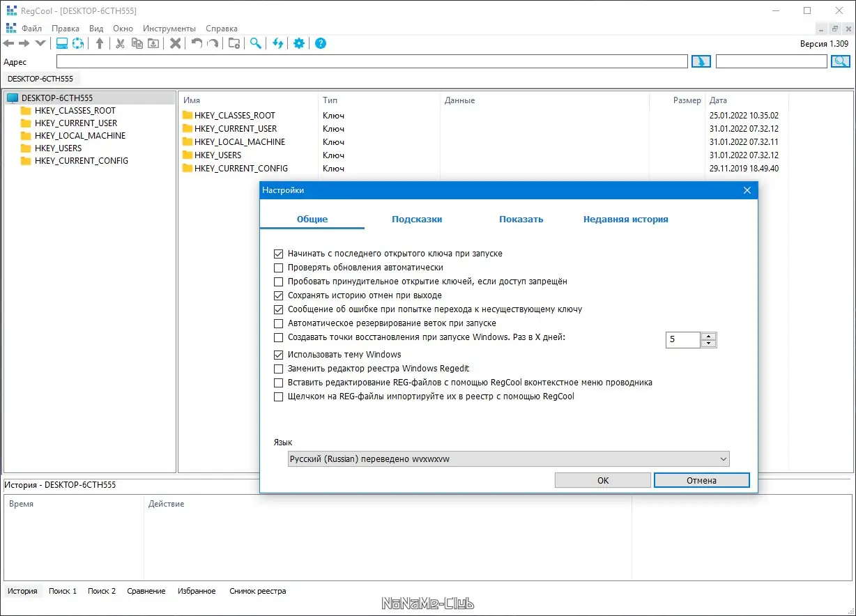Click the remote registry connect icon
The width and height of the screenshot is (856, 616).
[78, 43]
